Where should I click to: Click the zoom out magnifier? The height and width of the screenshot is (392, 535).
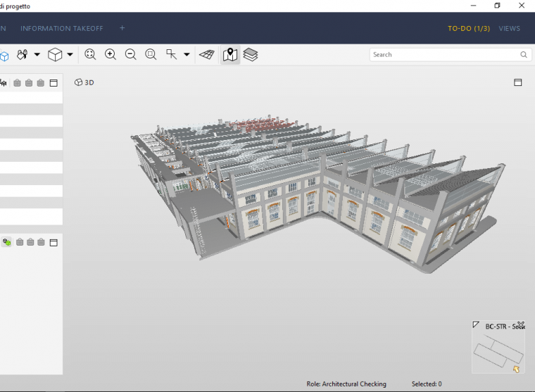pyautogui.click(x=130, y=55)
